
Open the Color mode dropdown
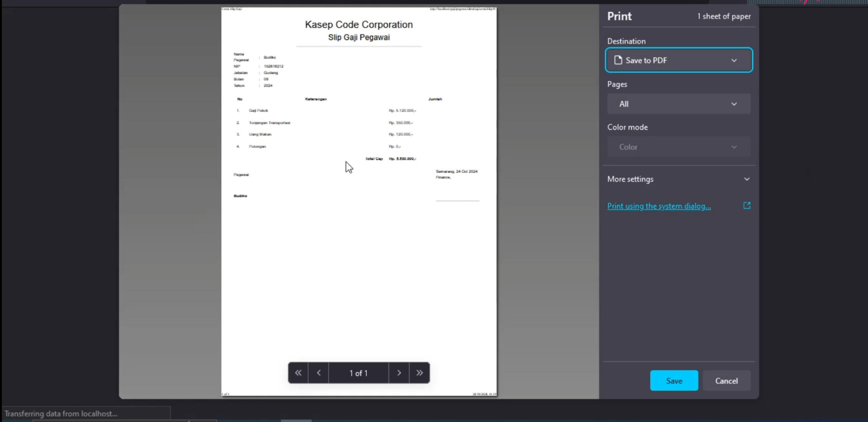(x=679, y=147)
